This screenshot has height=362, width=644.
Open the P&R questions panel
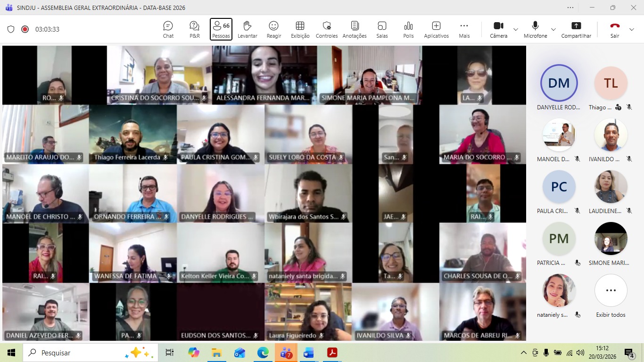pos(194,29)
